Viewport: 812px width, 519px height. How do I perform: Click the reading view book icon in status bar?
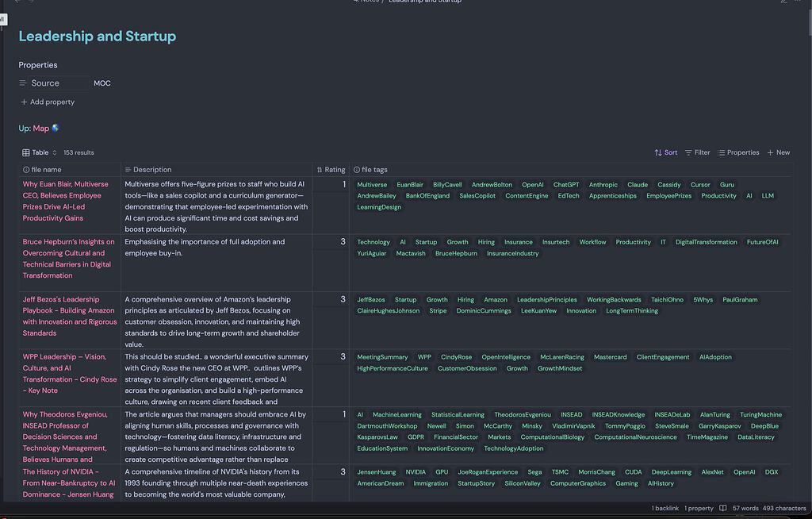pyautogui.click(x=722, y=508)
